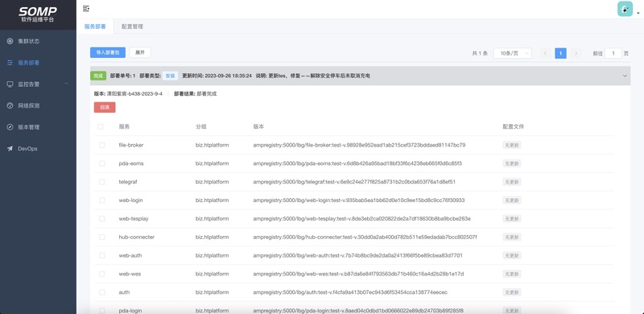Click the 版本管理 compass icon
This screenshot has height=314, width=644.
click(10, 127)
